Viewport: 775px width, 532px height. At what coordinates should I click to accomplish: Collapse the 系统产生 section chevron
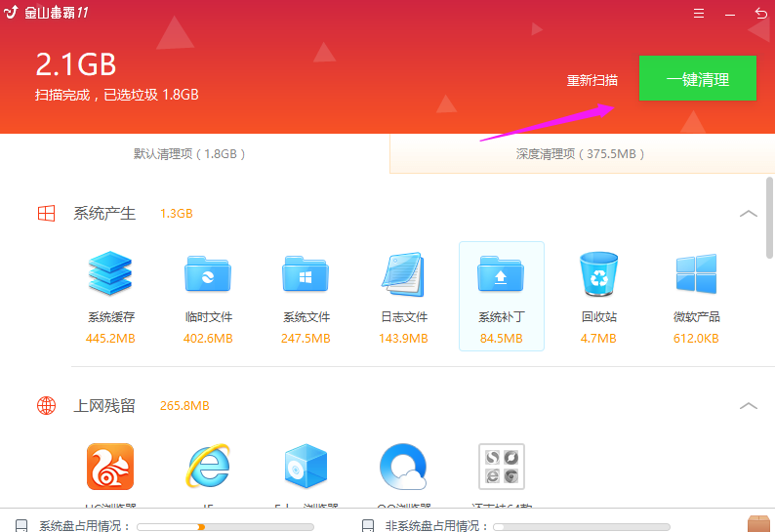coord(749,213)
